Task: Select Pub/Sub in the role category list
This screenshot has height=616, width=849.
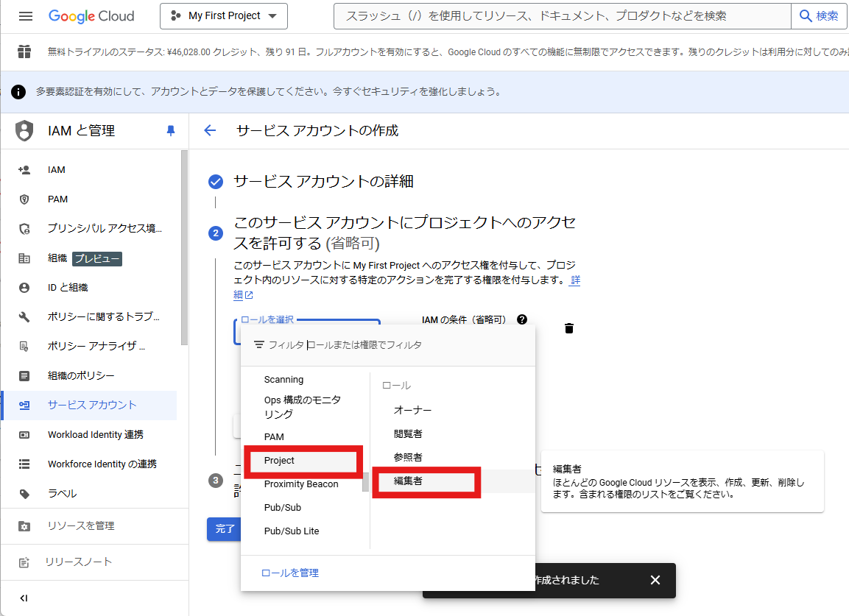Action: 283,508
